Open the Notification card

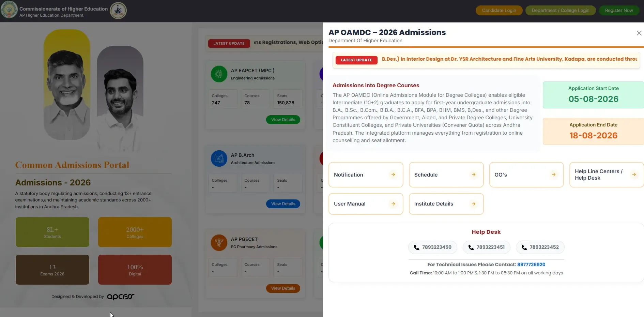pos(366,175)
